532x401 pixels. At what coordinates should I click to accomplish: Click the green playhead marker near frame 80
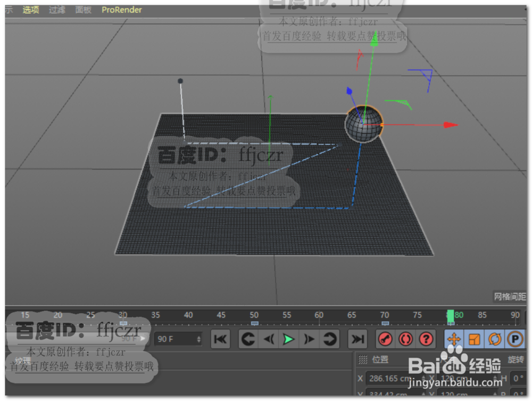click(x=450, y=316)
